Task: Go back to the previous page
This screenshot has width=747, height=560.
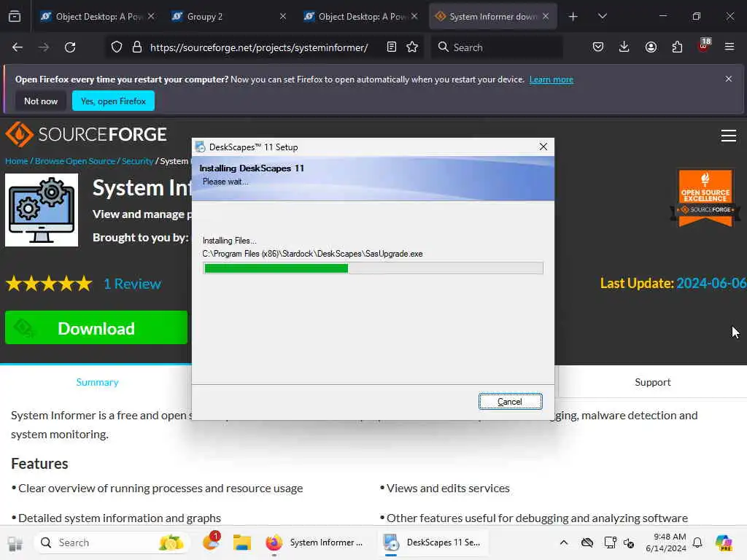Action: click(18, 47)
